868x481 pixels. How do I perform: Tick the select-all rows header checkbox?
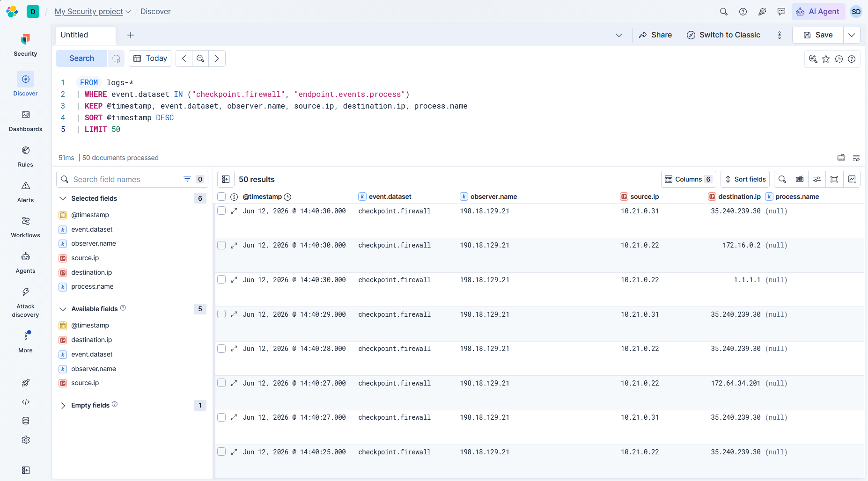coord(221,197)
